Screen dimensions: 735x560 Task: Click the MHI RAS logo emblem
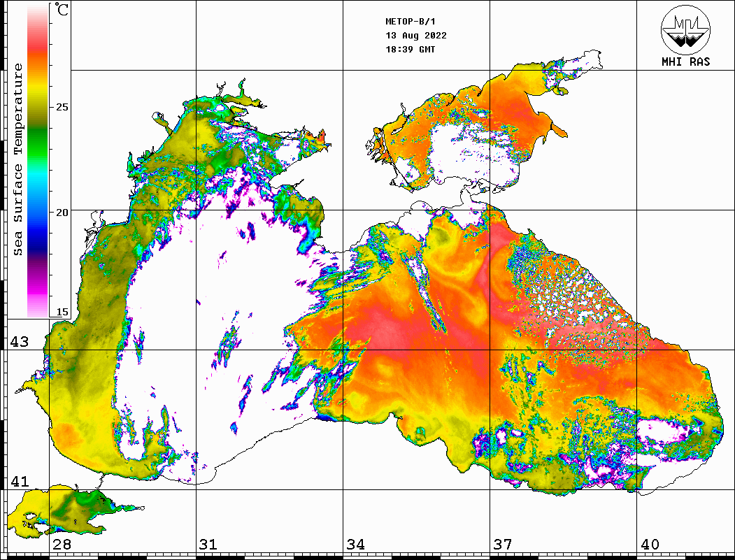(x=685, y=30)
